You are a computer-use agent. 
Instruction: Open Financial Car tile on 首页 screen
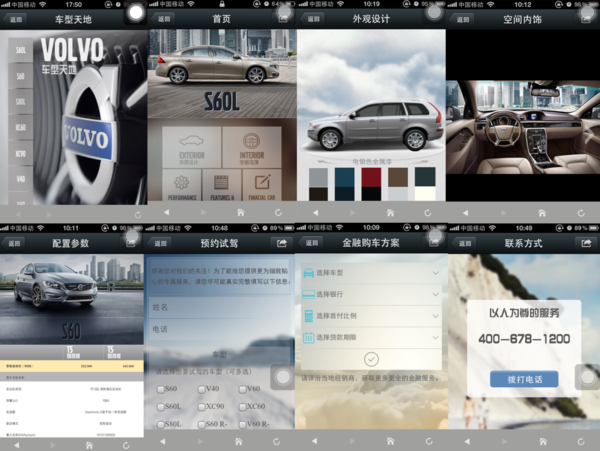(x=262, y=185)
